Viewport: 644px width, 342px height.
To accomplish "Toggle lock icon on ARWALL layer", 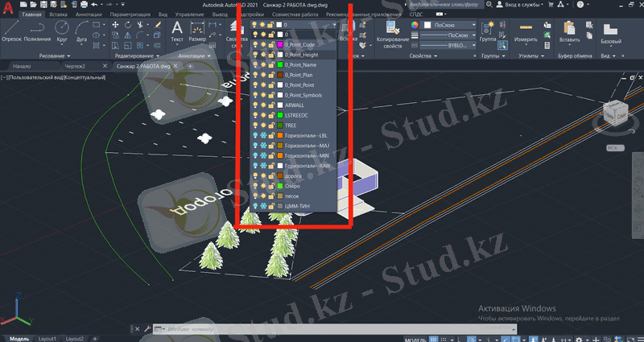I will [x=271, y=105].
